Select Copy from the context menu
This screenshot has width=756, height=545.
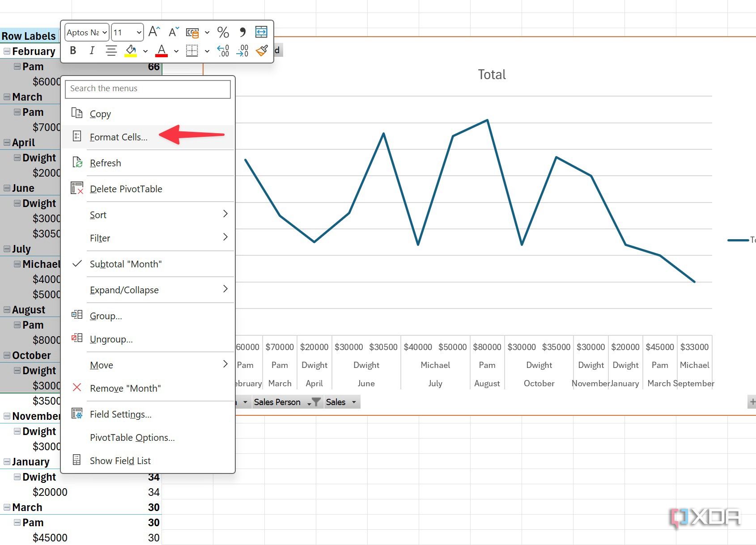(100, 114)
